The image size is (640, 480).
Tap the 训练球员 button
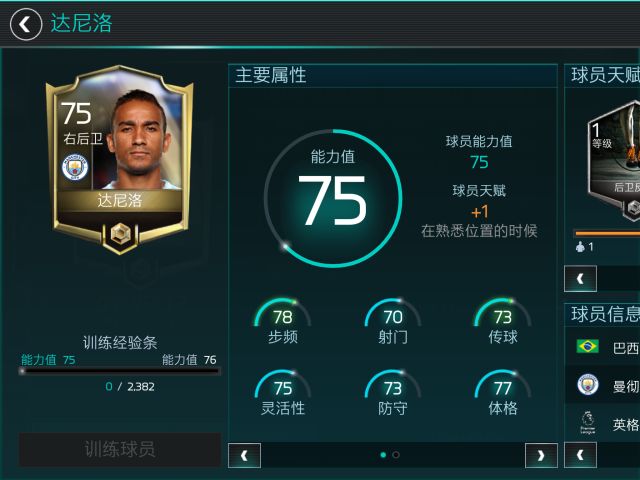tap(120, 449)
